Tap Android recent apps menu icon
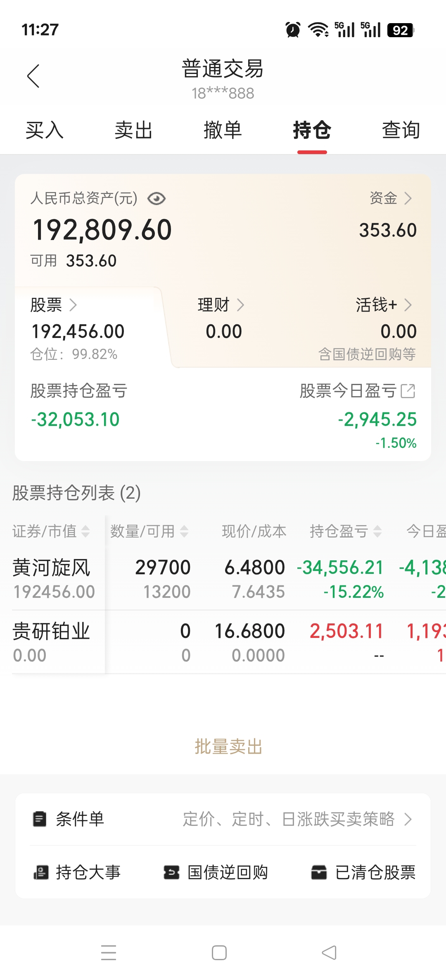Screen dimensions: 446x980 [x=109, y=952]
